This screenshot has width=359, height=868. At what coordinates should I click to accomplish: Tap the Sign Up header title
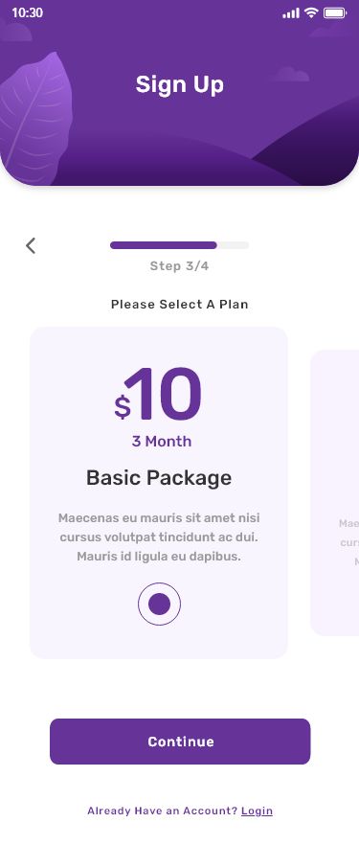pos(180,84)
